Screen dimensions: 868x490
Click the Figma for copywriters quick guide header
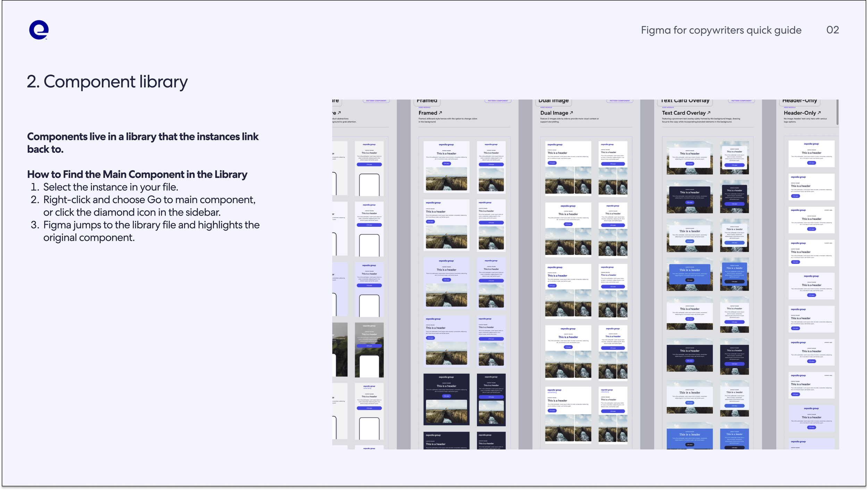[721, 30]
